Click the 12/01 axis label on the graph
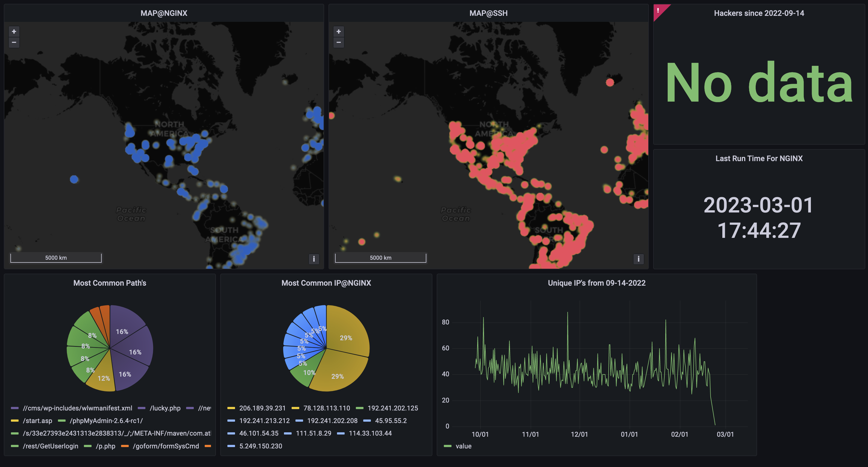Image resolution: width=868 pixels, height=467 pixels. 579,434
